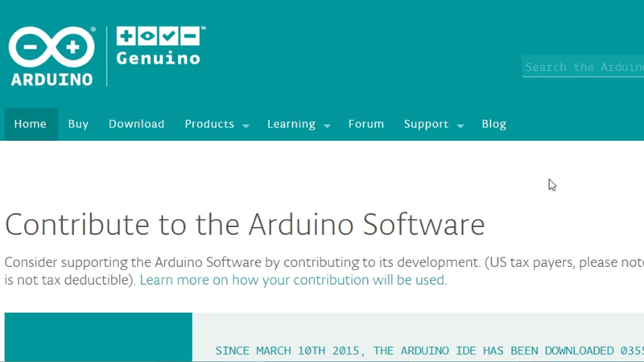Visit the Forum page

point(366,124)
